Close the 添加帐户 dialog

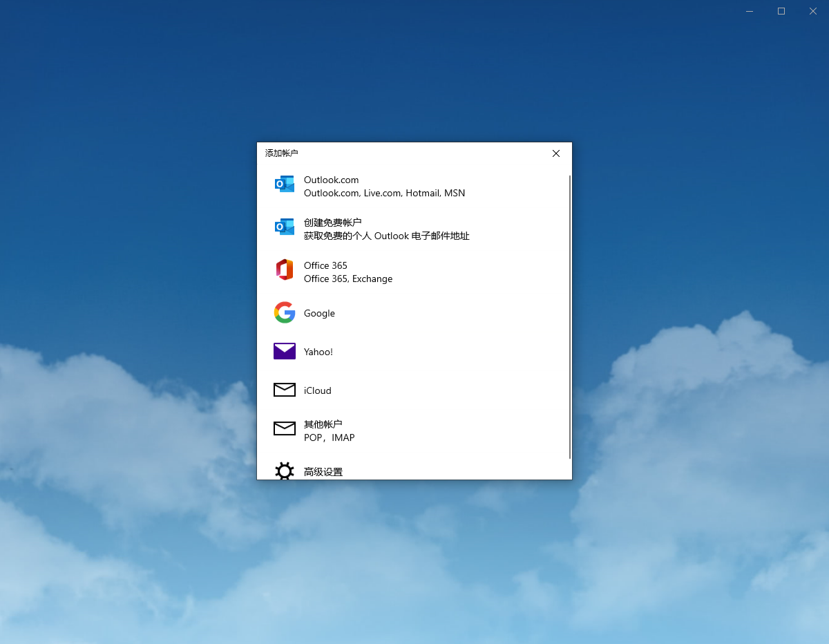[556, 153]
